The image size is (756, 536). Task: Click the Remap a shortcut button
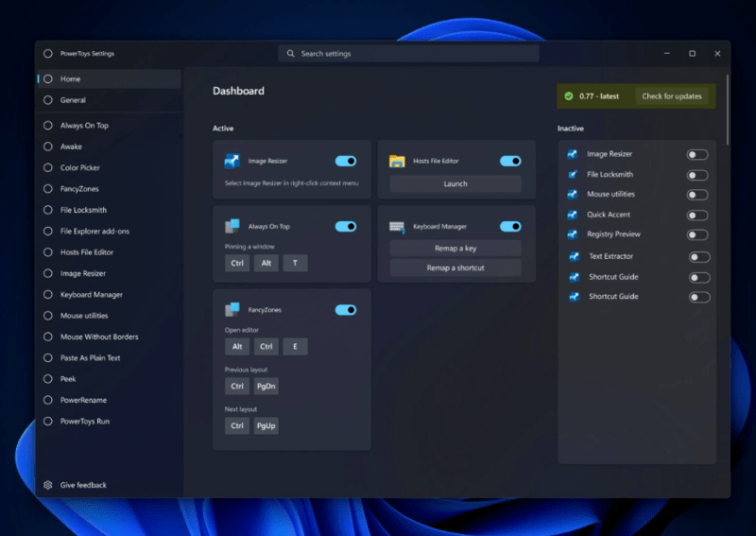[x=455, y=268]
